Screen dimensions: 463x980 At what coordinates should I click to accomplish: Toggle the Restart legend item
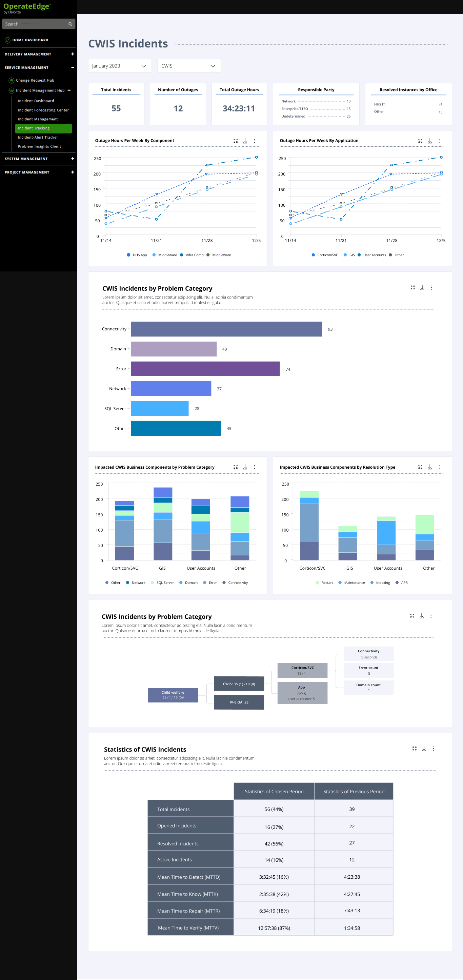pyautogui.click(x=324, y=583)
